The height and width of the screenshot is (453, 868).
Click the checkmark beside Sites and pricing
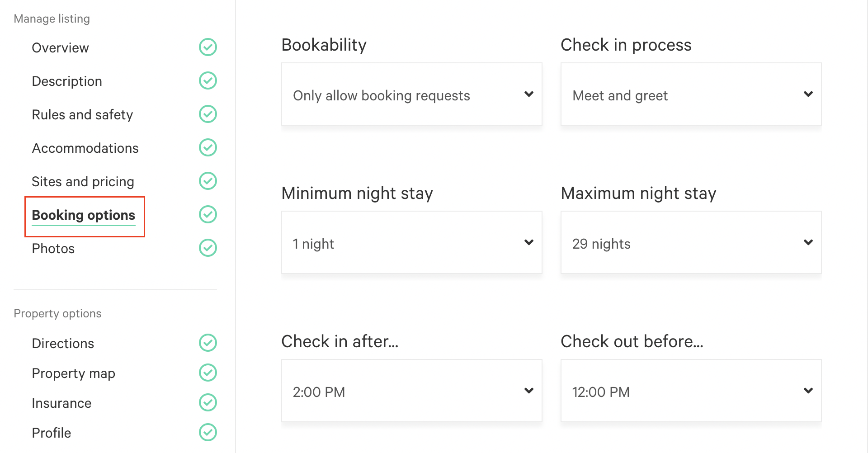point(208,181)
